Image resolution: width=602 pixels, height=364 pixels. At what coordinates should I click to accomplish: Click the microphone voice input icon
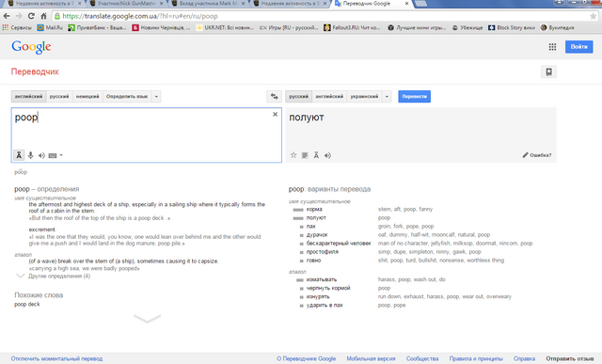point(31,155)
